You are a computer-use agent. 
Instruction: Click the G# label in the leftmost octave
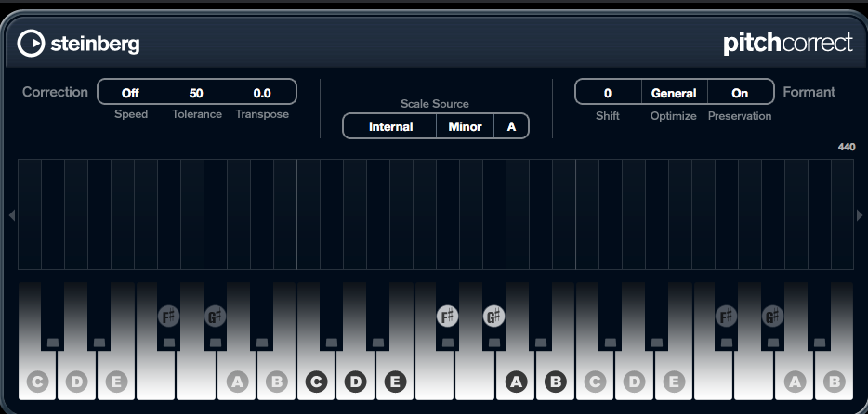[216, 317]
